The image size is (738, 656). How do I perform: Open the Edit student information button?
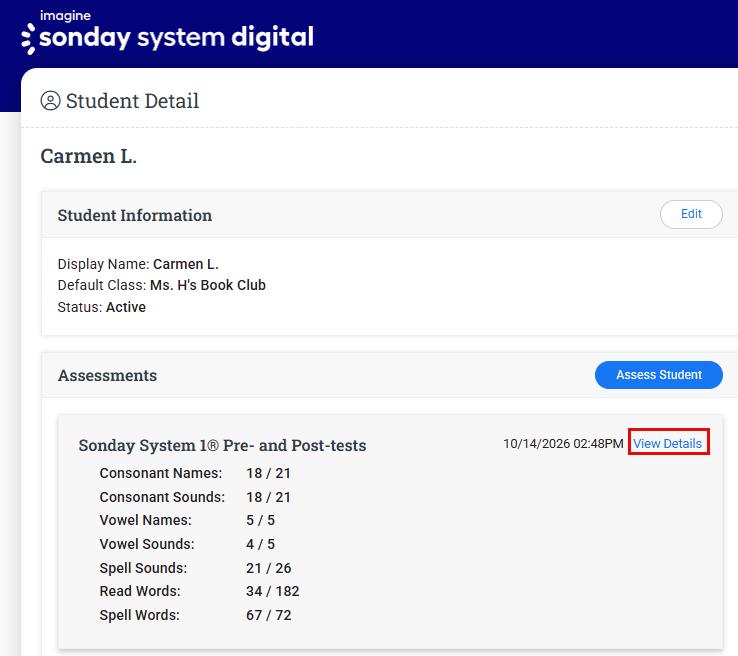tap(691, 214)
